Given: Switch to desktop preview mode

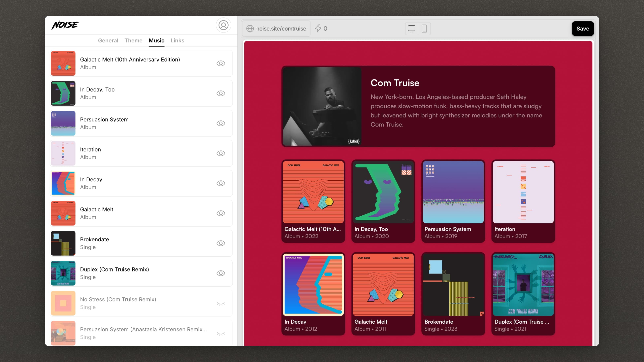Looking at the screenshot, I should pyautogui.click(x=411, y=29).
